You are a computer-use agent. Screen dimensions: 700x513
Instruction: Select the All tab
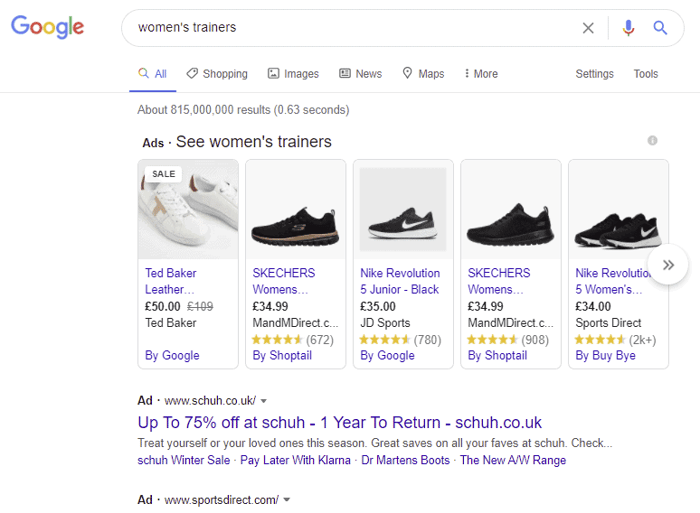[153, 74]
